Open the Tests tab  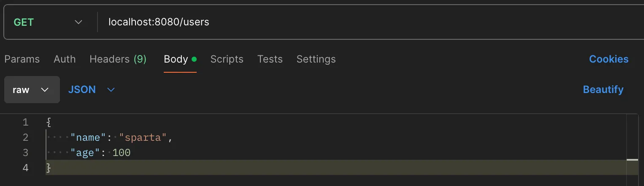[270, 59]
